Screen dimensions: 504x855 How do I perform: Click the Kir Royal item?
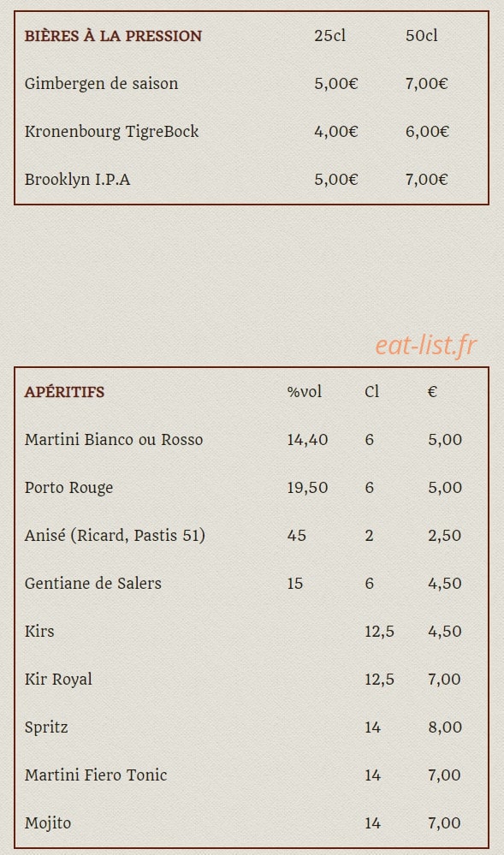coord(58,680)
